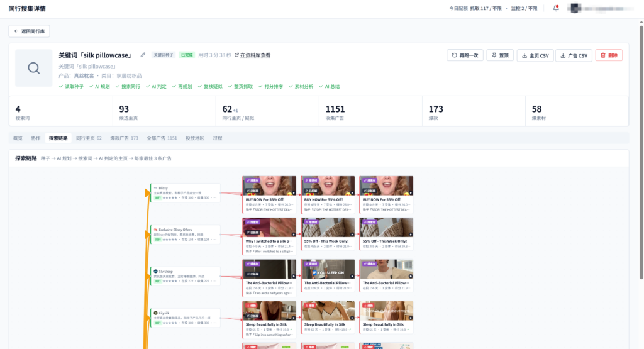This screenshot has width=644, height=349.
Task: Click the large magnifier keyword avatar
Action: 34,68
